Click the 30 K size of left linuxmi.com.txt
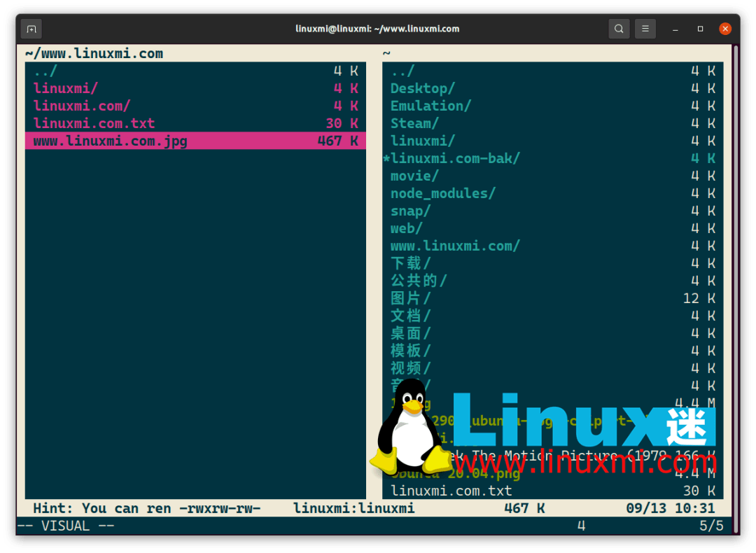The width and height of the screenshot is (756, 553). [342, 123]
